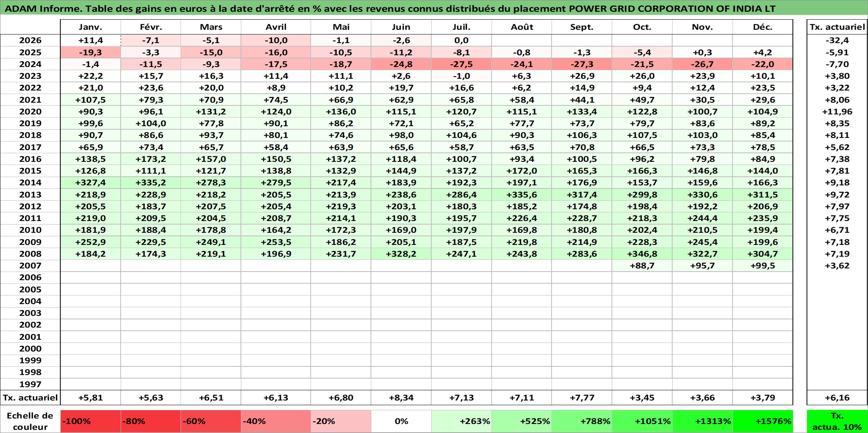Image resolution: width=868 pixels, height=433 pixels.
Task: Click the 2019 Févr. value +104,0
Action: click(x=151, y=123)
